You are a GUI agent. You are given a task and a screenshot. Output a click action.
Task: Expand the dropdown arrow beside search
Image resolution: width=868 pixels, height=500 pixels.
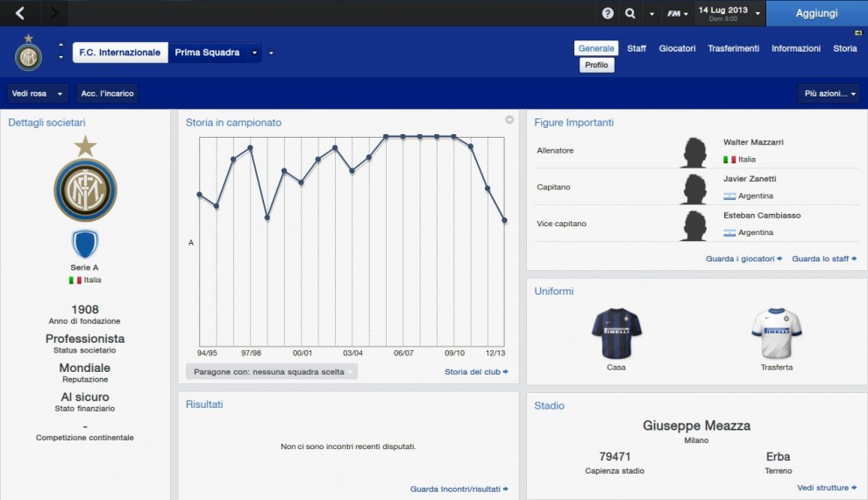pos(651,14)
